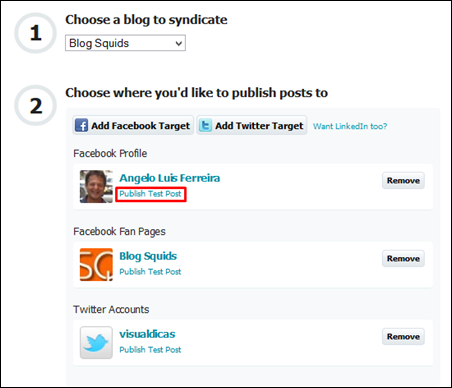This screenshot has height=388, width=452.
Task: Remove the Blog Squids fan page
Action: coord(403,259)
